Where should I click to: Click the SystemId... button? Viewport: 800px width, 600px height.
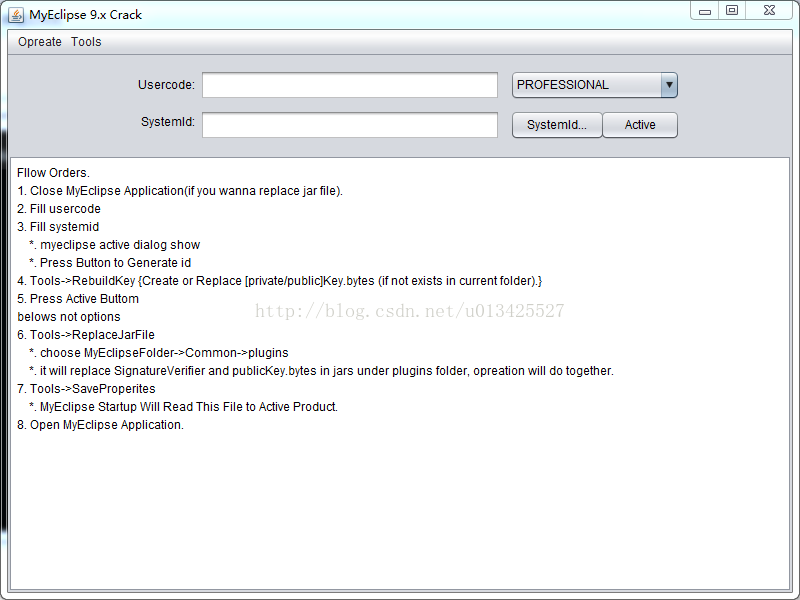pos(557,125)
